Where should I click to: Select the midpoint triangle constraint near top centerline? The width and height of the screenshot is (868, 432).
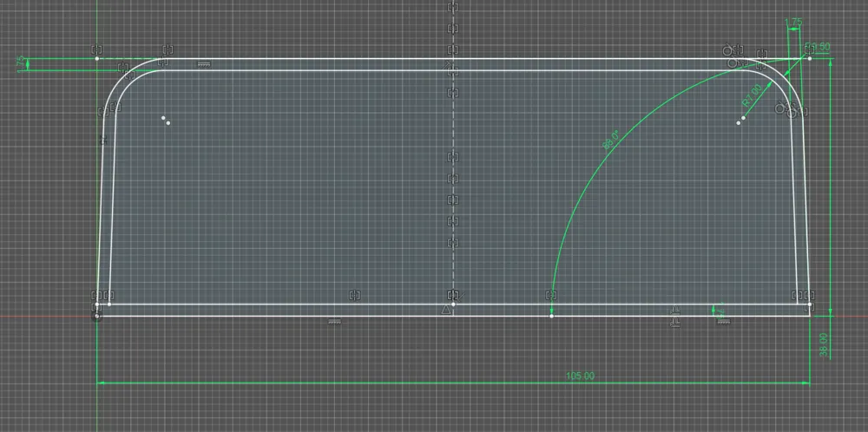(447, 66)
